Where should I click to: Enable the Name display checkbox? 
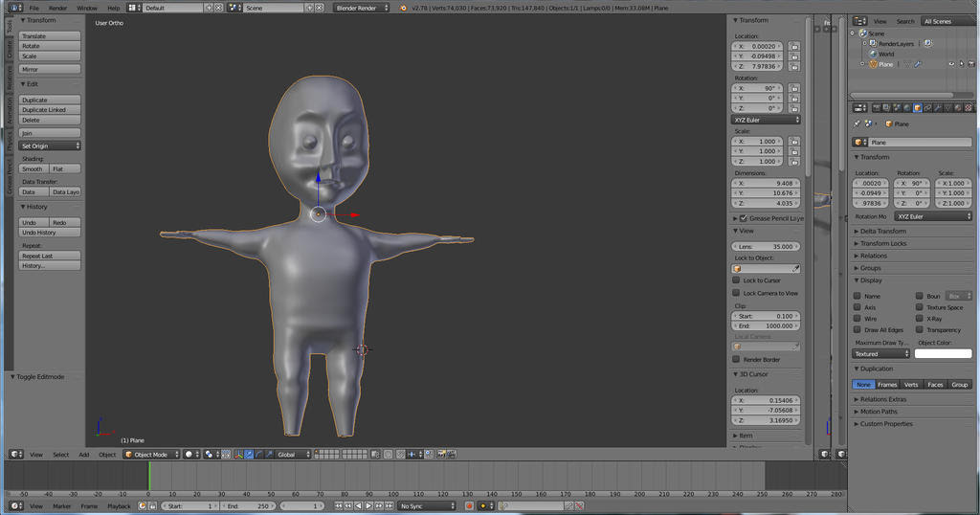[857, 296]
